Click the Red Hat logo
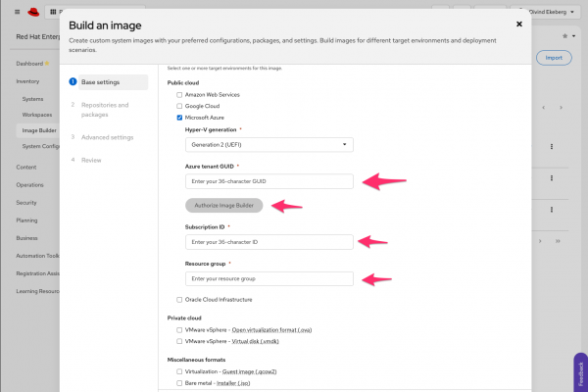Screen dimensions: 588x392 [33, 12]
